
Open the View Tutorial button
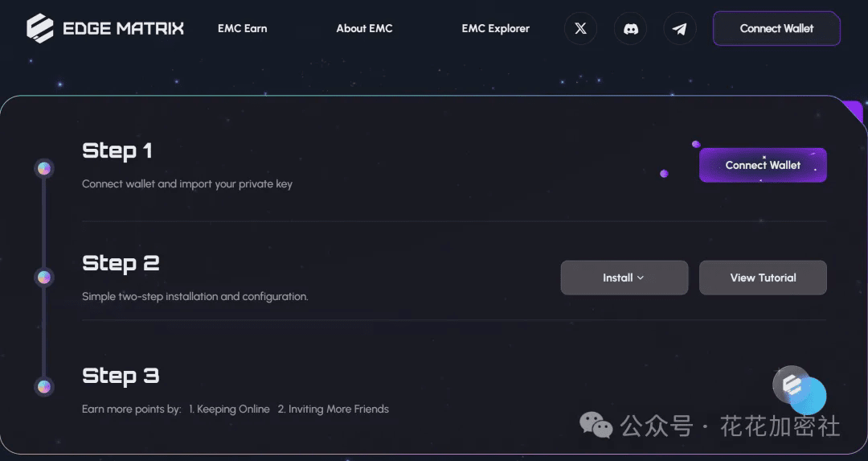pyautogui.click(x=763, y=278)
